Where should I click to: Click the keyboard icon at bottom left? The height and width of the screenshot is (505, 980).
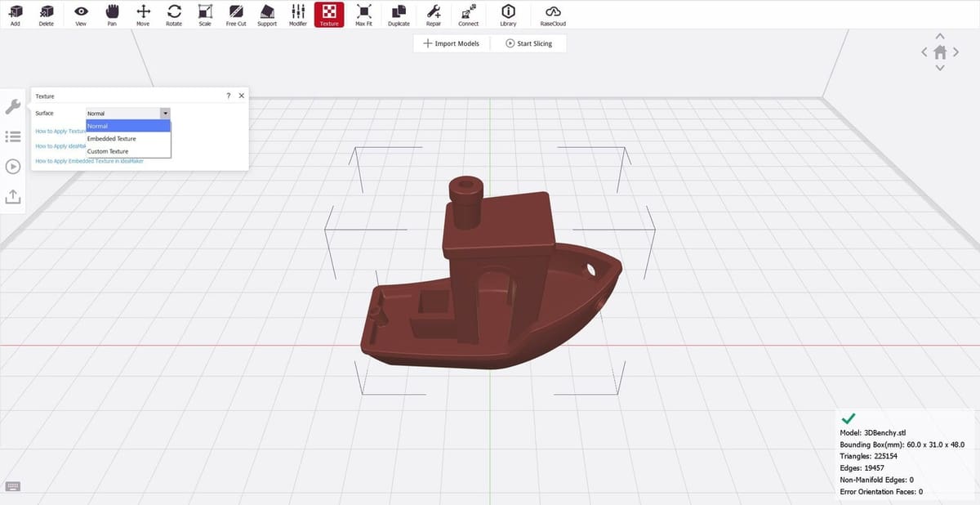(12, 486)
